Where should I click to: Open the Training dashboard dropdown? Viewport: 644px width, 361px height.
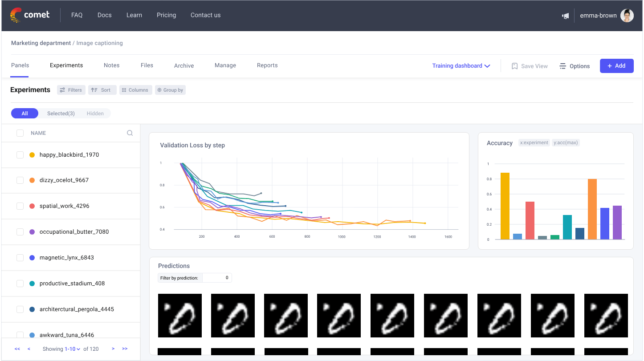461,65
